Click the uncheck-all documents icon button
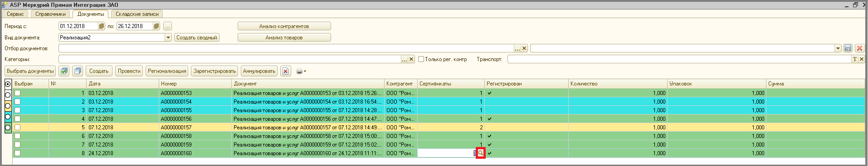This screenshot has width=868, height=166. (78, 71)
